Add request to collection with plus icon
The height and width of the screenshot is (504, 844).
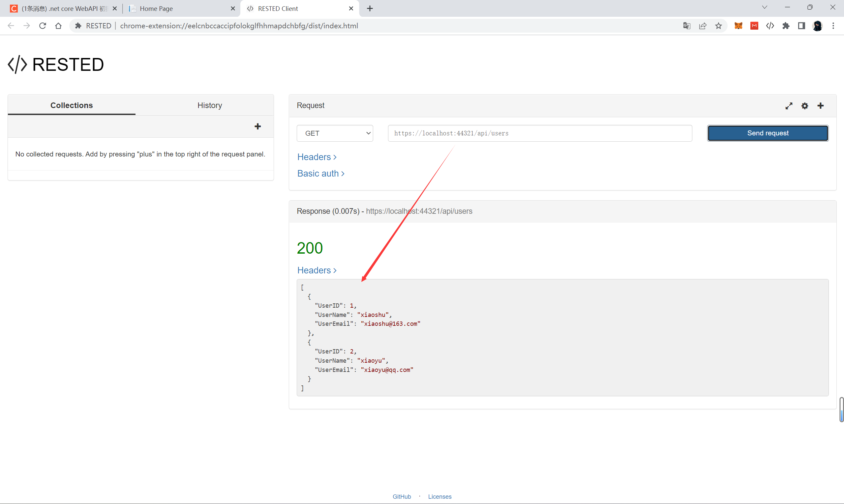(821, 106)
